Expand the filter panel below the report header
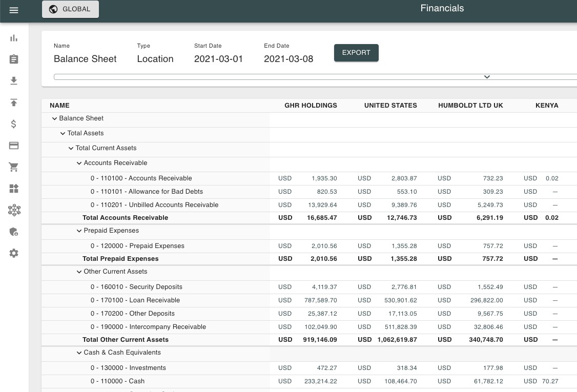The width and height of the screenshot is (577, 392). click(487, 77)
